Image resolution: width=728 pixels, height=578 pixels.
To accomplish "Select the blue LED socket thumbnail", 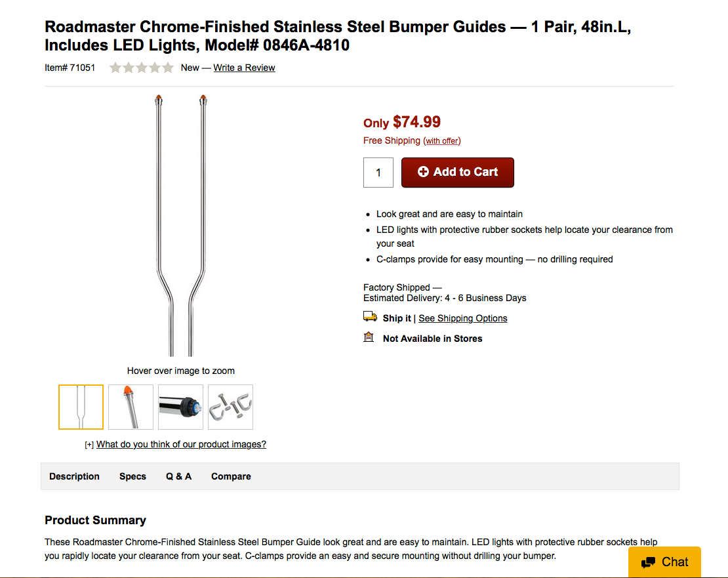I will [x=180, y=407].
